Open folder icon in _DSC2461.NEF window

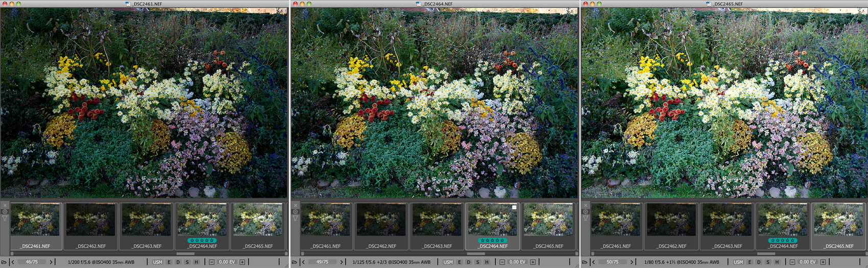click(x=4, y=262)
